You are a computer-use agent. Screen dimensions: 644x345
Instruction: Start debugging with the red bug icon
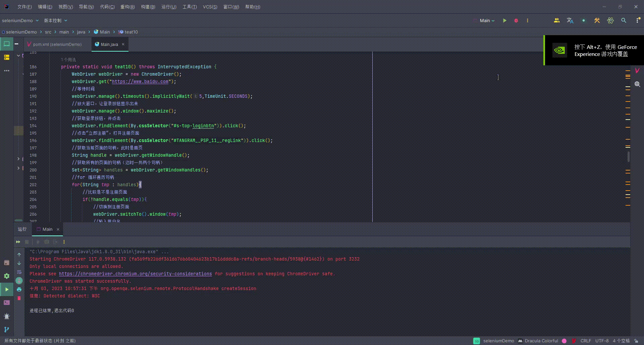(x=516, y=20)
